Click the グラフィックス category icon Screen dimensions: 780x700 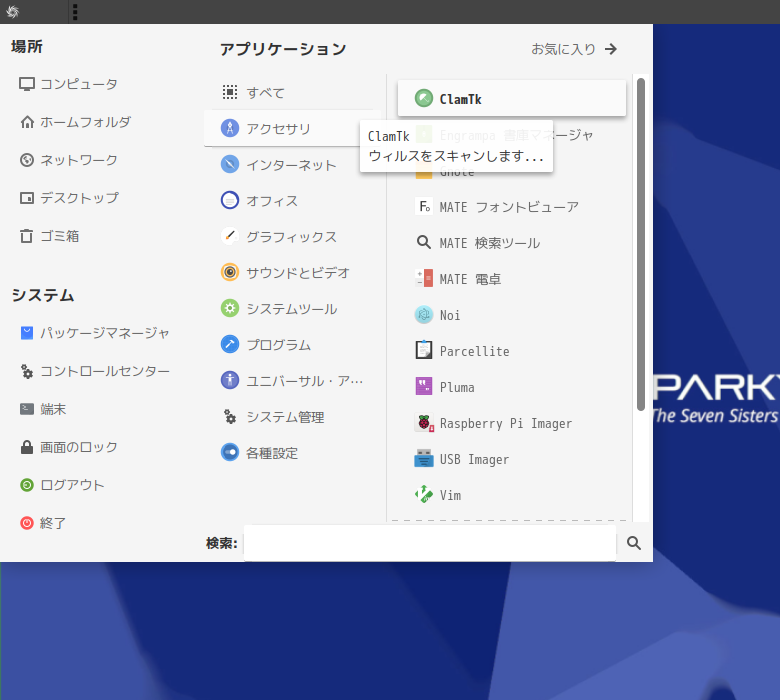[x=230, y=236]
